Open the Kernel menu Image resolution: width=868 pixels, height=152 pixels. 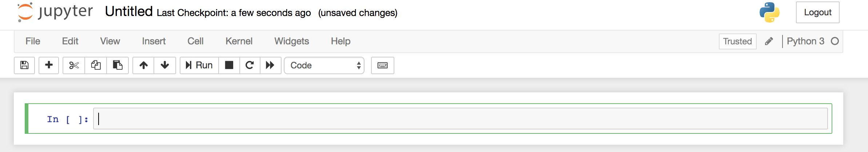[x=239, y=41]
